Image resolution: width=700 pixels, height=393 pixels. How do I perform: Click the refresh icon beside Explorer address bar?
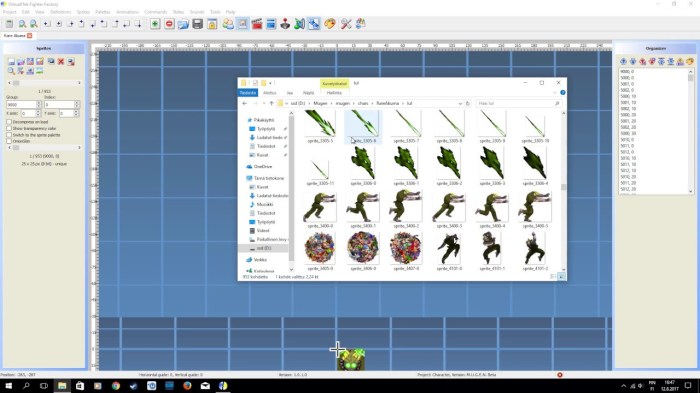(468, 103)
